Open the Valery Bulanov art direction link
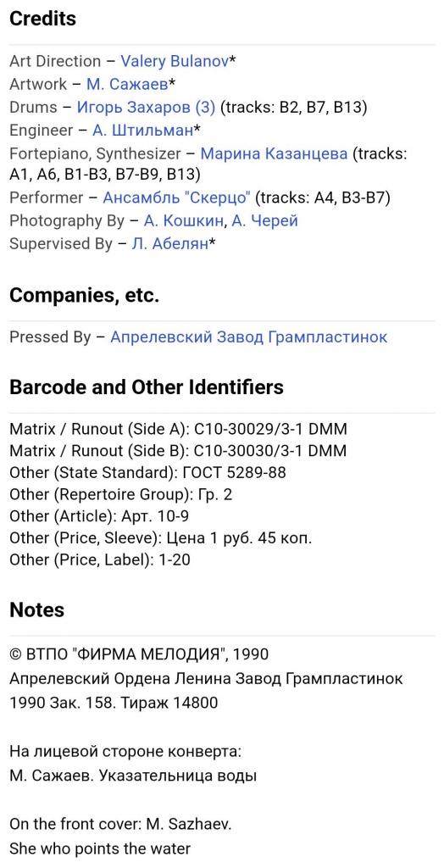 [x=175, y=61]
